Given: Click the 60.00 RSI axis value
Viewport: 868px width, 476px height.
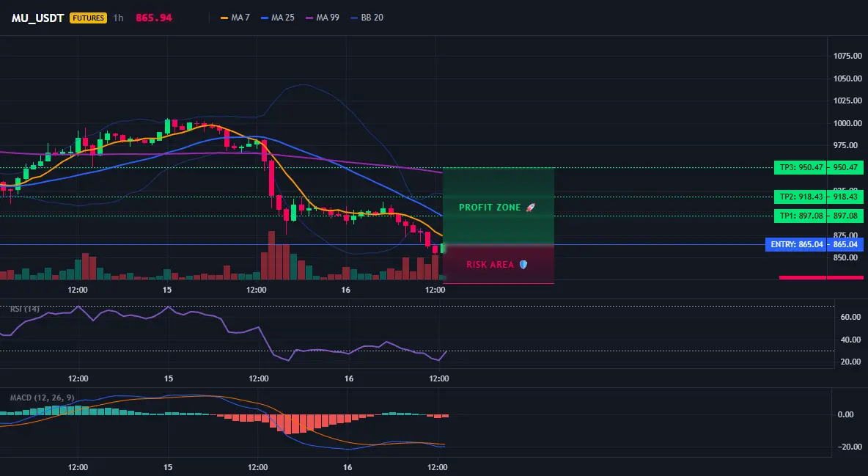Looking at the screenshot, I should [x=850, y=317].
